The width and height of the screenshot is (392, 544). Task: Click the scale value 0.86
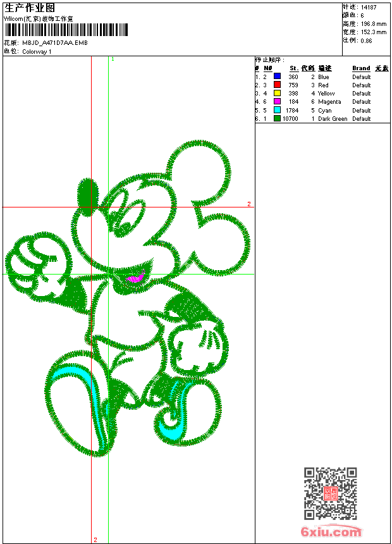coord(366,40)
